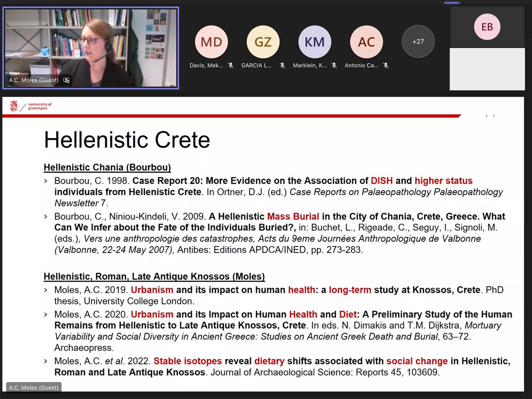Click the university of groningen wordmark text
This screenshot has height=399, width=532.
click(x=40, y=107)
